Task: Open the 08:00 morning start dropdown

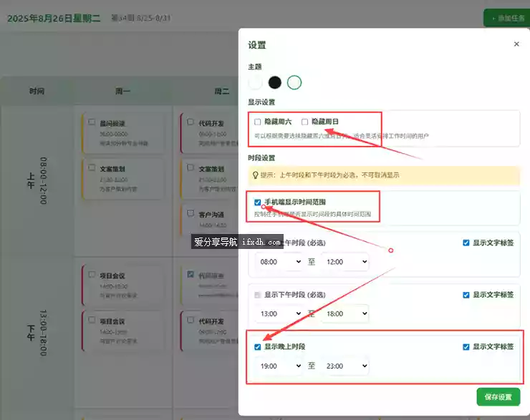Action: [x=279, y=262]
